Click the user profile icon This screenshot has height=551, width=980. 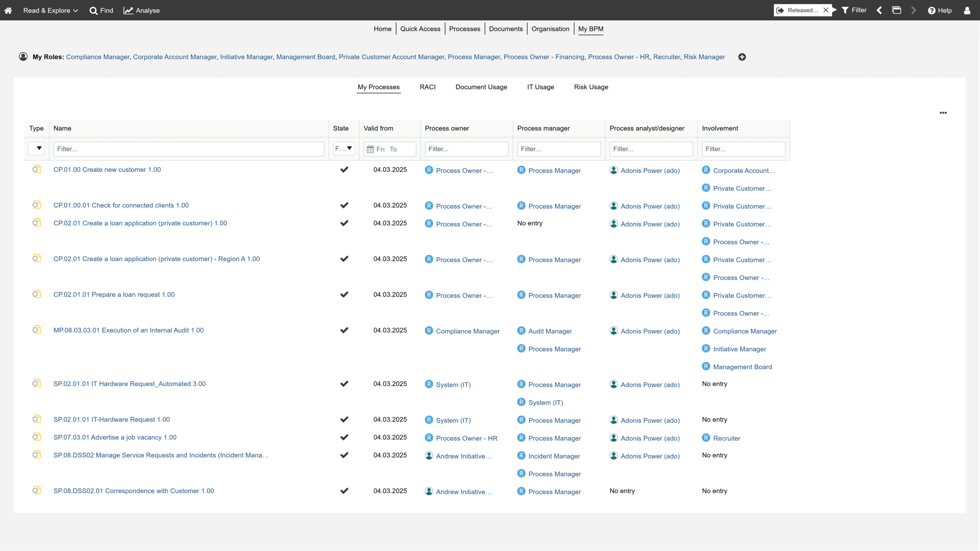pyautogui.click(x=967, y=10)
